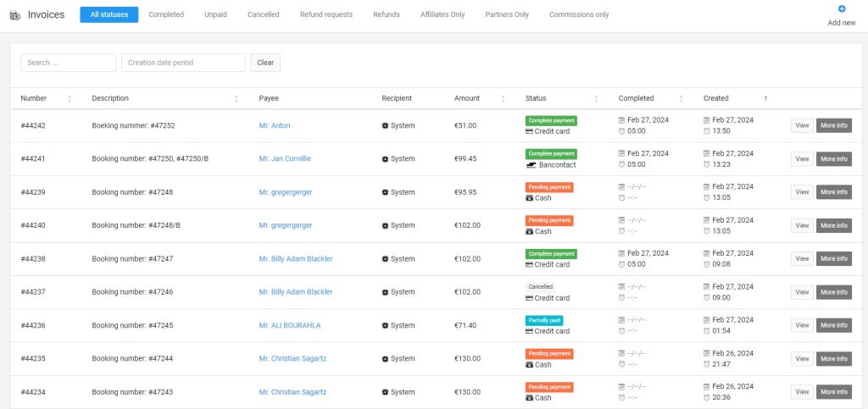Click Cash icon in row #44239
The height and width of the screenshot is (409, 868).
529,198
